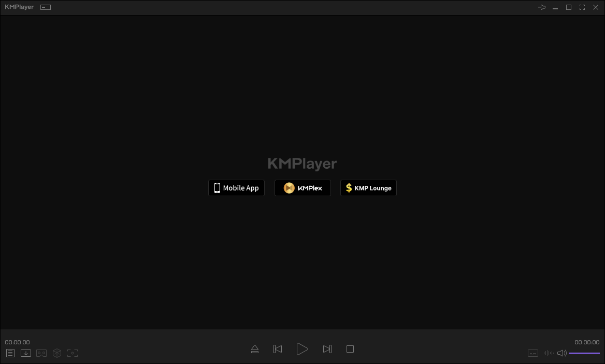Open the subtitle settings icon
Viewport: 605px width, 364px height.
coord(533,353)
